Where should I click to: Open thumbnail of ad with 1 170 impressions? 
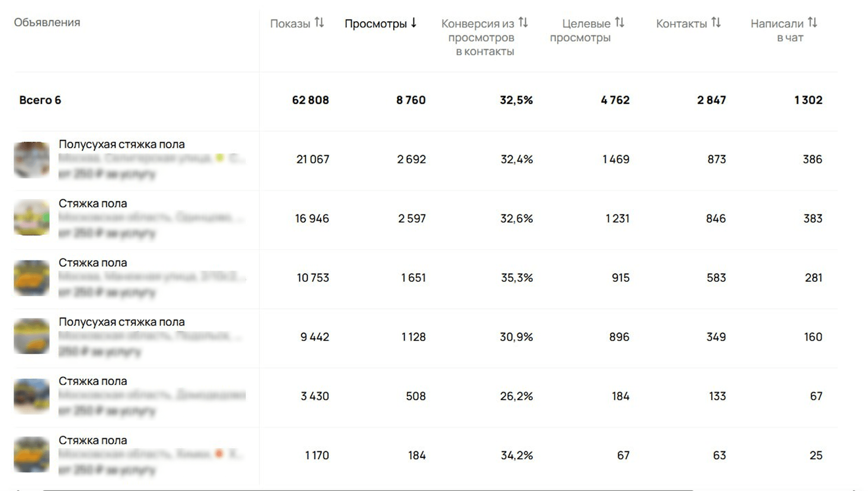coord(31,455)
